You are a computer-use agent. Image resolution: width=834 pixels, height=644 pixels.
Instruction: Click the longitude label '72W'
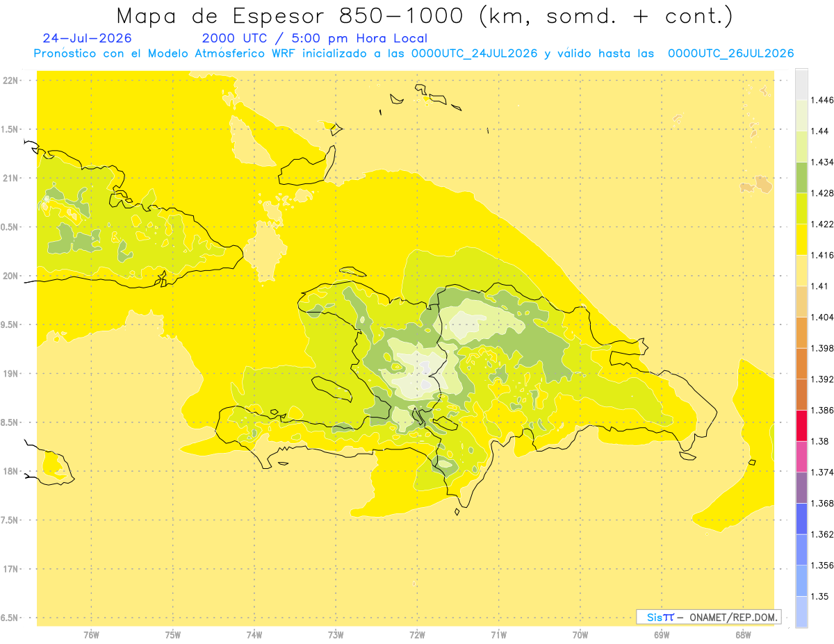tap(417, 634)
